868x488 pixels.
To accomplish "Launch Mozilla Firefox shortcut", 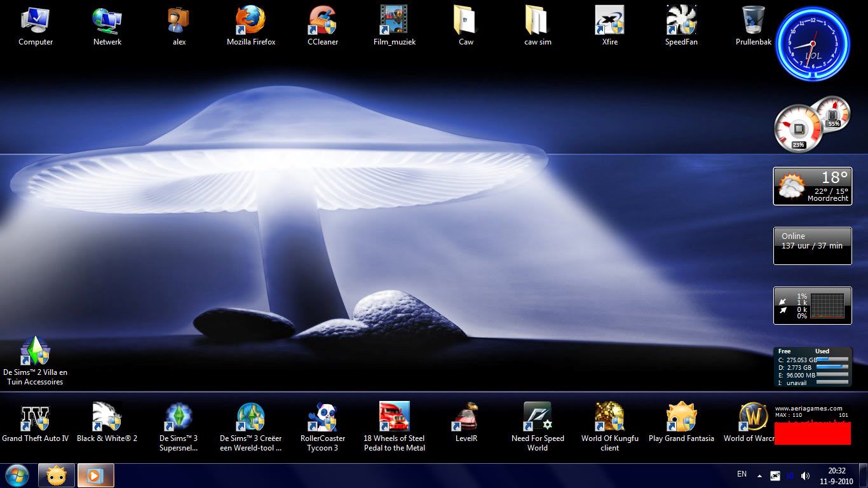I will [x=251, y=26].
